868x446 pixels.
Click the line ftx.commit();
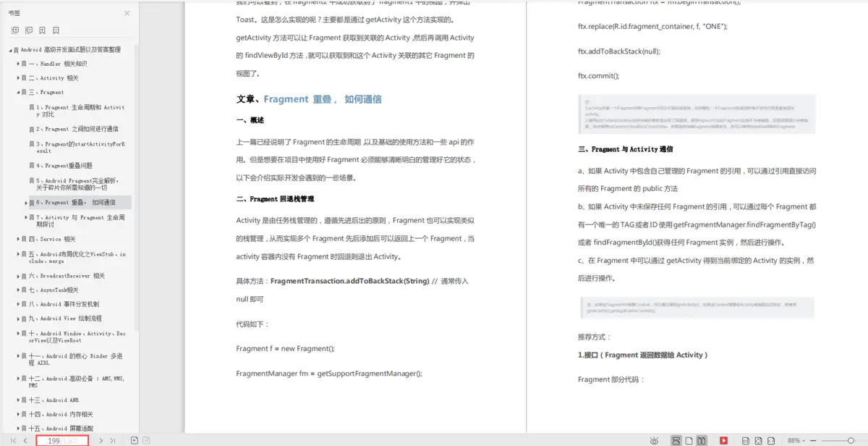tap(599, 76)
